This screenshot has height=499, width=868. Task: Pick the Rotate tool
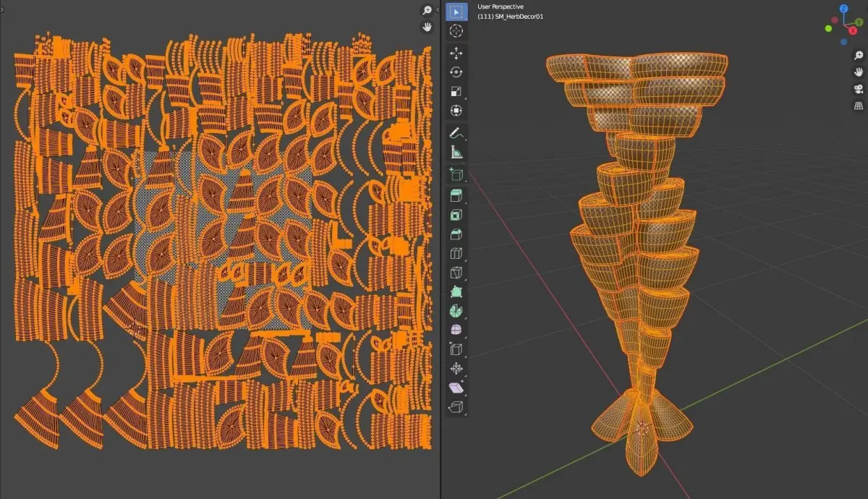(x=456, y=72)
